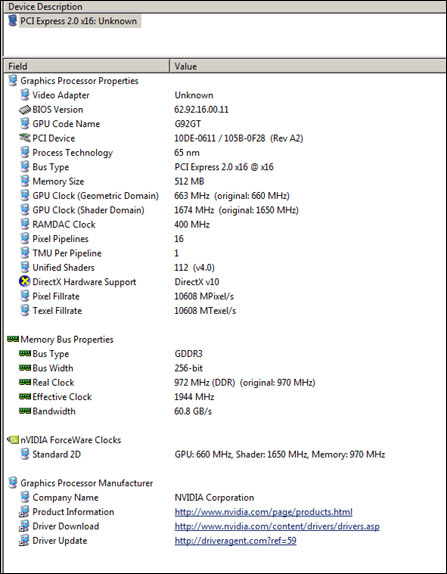Click the Driver Download row icon
The image size is (447, 574).
point(25,526)
